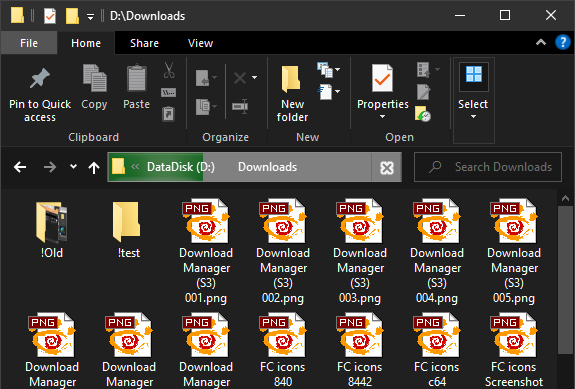The height and width of the screenshot is (389, 575).
Task: Create a New folder
Action: point(292,93)
